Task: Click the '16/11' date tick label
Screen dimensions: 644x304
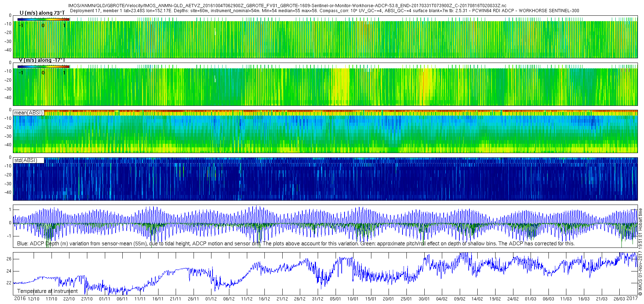Action: [158, 299]
